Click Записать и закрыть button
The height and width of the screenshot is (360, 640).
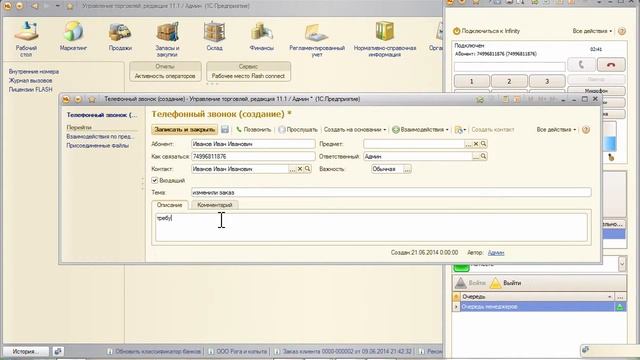[184, 129]
